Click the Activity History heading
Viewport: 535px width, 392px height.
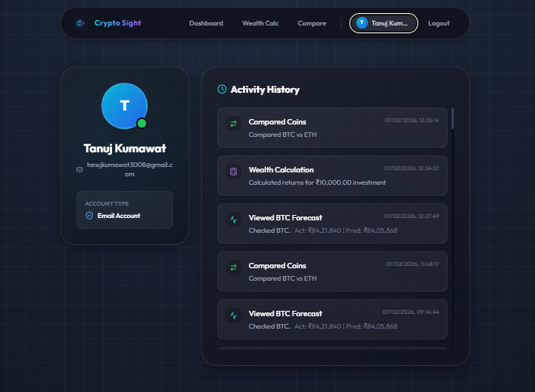coord(265,90)
